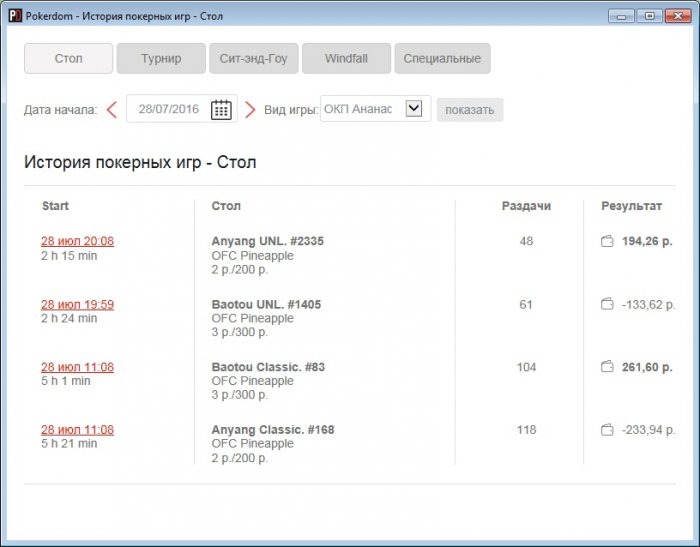Advance to next date with right arrow
Screen dimensions: 700x547
point(250,109)
